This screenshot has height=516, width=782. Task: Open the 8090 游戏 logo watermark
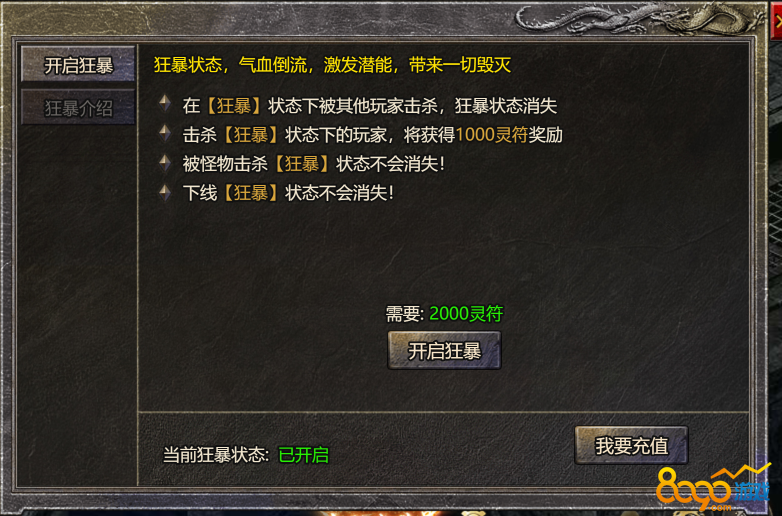[x=713, y=489]
